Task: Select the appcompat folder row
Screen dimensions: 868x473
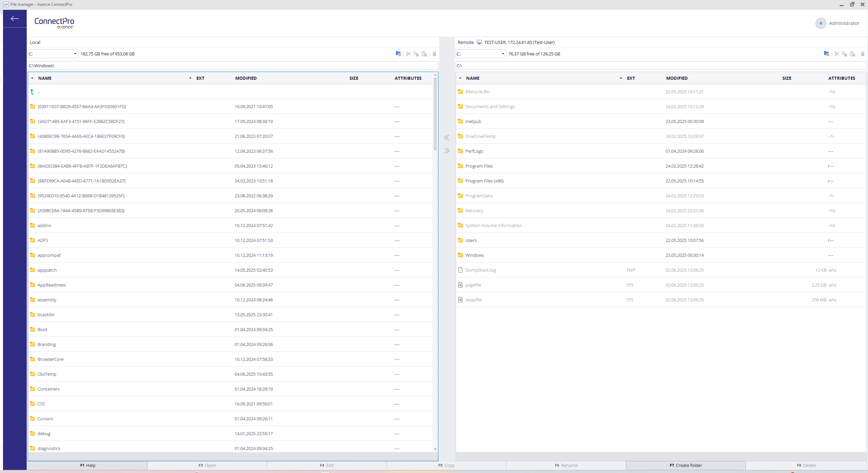Action: tap(230, 255)
